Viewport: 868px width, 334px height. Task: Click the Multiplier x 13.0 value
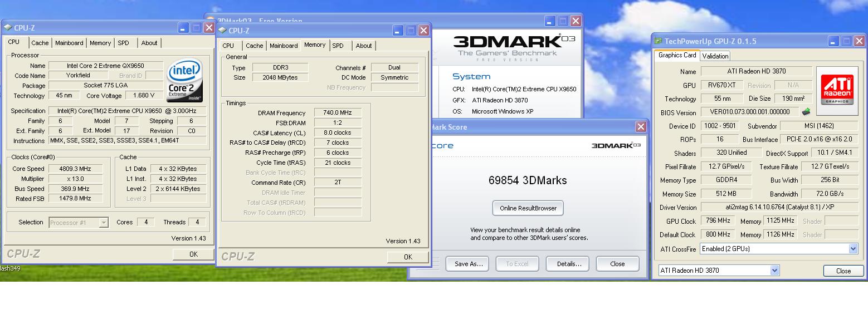click(x=75, y=179)
